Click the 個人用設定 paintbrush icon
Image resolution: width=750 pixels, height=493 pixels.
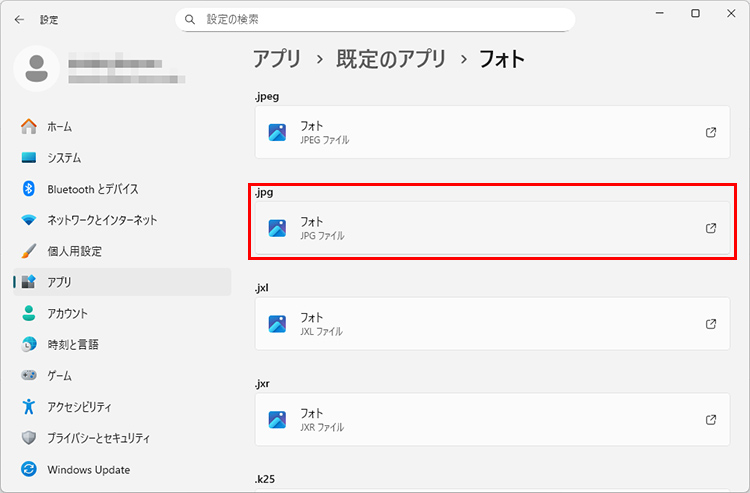(29, 251)
